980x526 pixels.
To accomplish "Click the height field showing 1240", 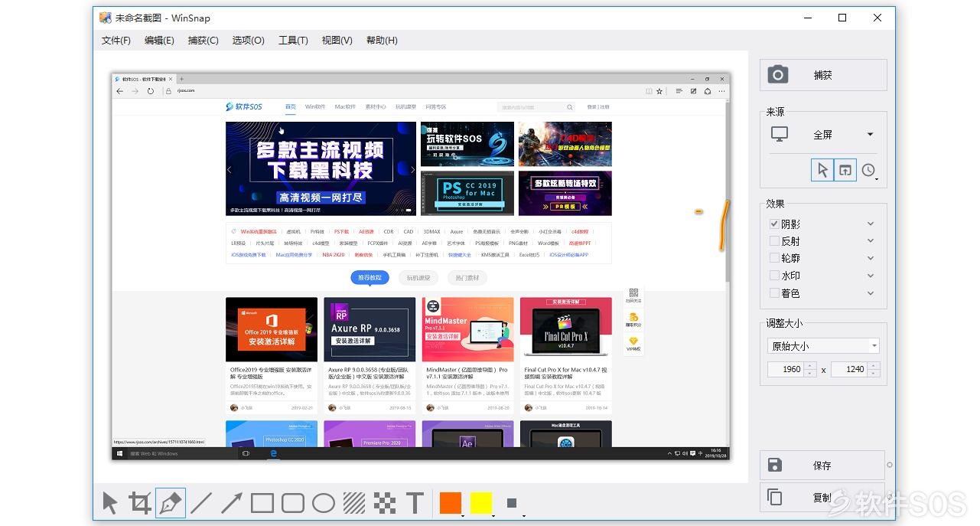I will 848,369.
